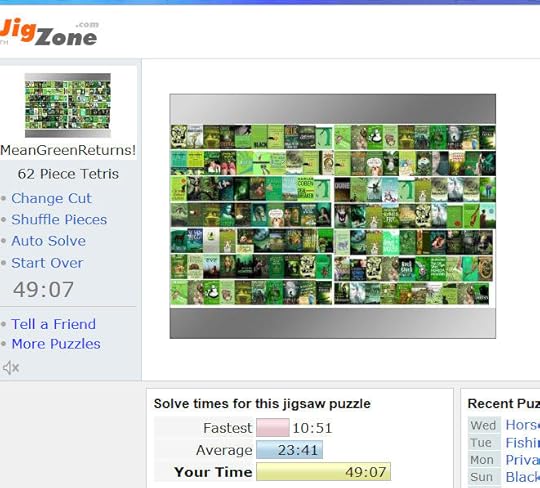The height and width of the screenshot is (488, 540).
Task: Open Wednesday's recent puzzle link
Action: coord(522,425)
